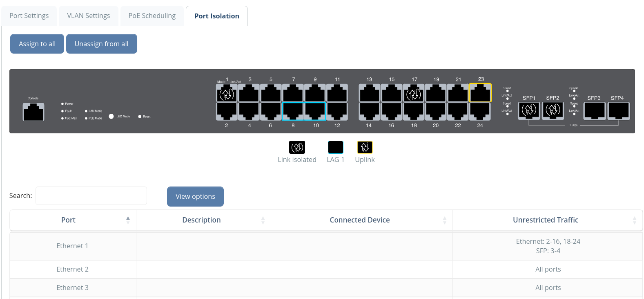Click the Unassign from all button
The width and height of the screenshot is (644, 299).
click(102, 44)
